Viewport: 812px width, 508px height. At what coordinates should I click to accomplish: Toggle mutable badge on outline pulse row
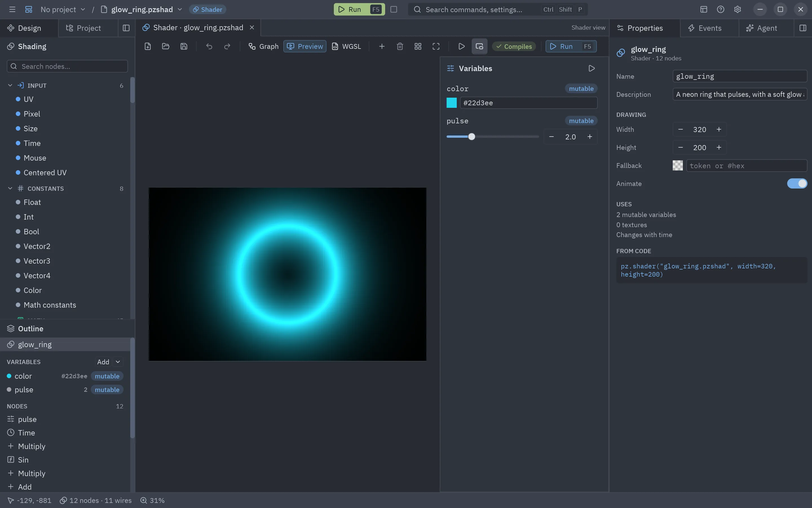107,390
